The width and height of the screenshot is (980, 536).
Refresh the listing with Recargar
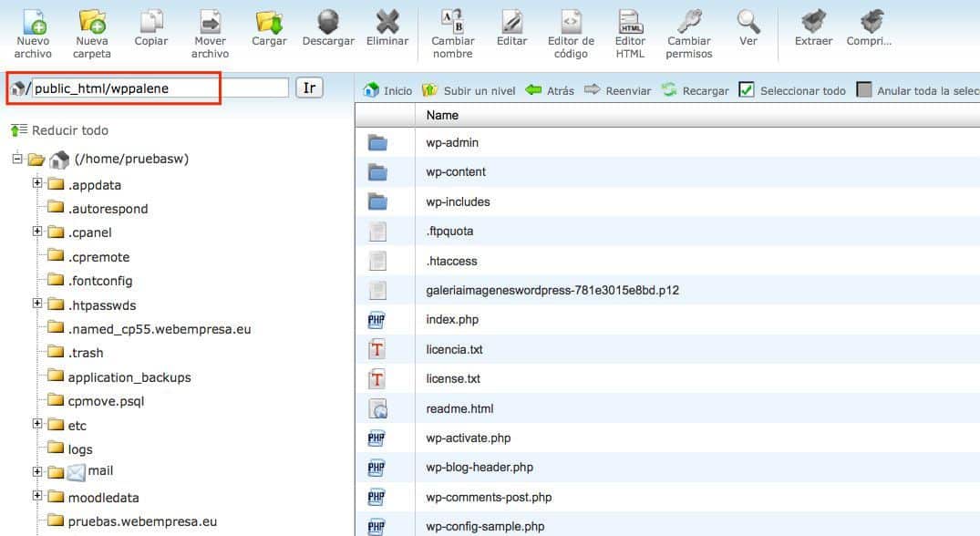click(x=695, y=90)
